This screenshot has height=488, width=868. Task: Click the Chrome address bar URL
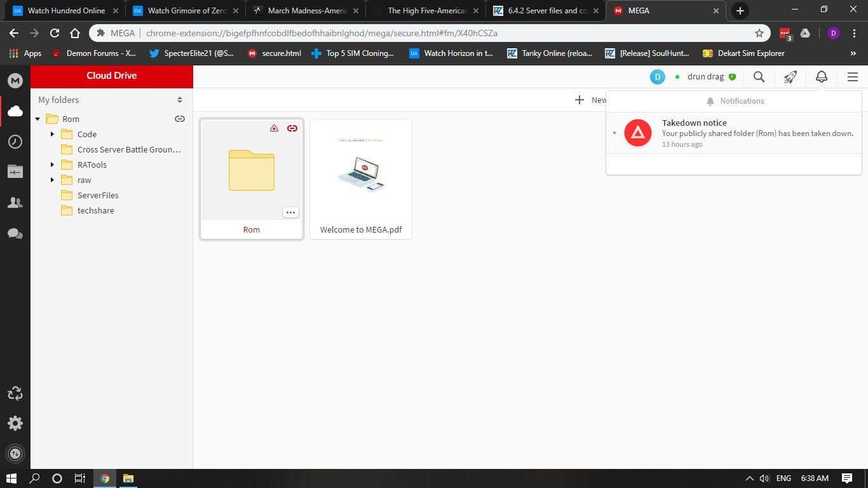click(x=322, y=33)
